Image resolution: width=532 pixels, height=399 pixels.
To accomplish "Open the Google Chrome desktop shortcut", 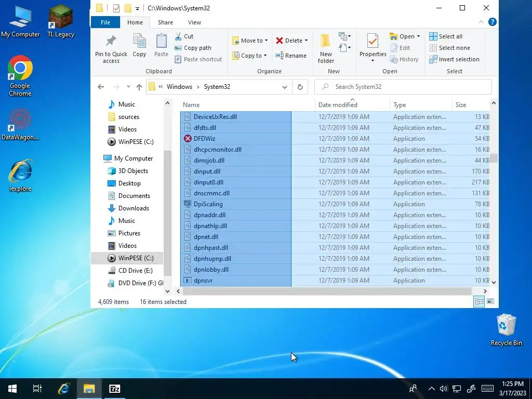I will tap(20, 76).
